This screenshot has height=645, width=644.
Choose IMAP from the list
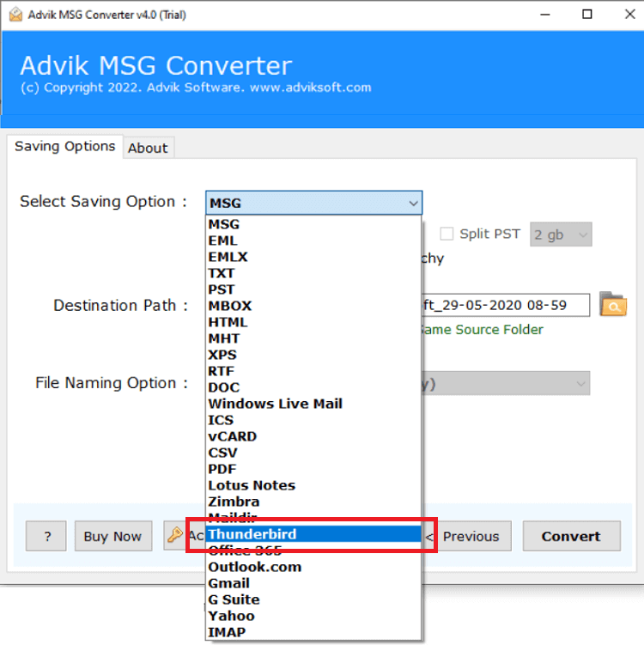(x=313, y=632)
